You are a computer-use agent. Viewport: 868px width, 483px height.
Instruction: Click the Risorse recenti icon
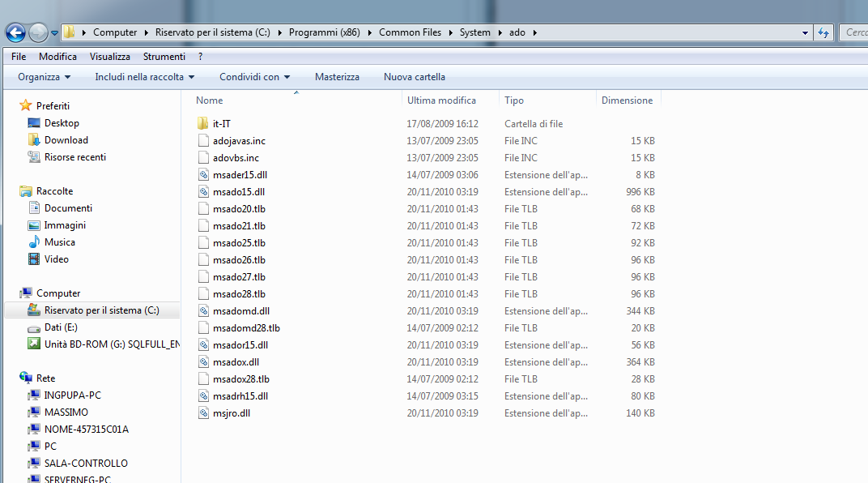click(34, 156)
